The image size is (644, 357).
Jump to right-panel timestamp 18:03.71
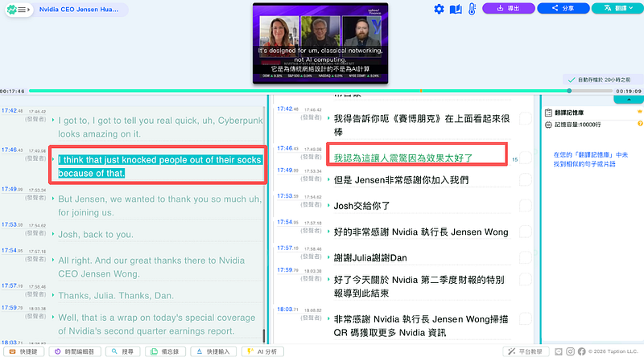287,310
